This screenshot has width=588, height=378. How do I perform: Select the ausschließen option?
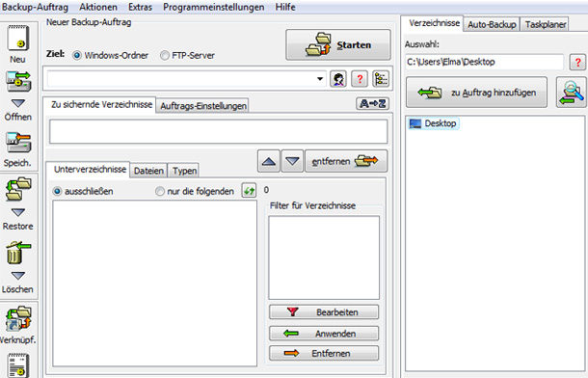(x=57, y=191)
